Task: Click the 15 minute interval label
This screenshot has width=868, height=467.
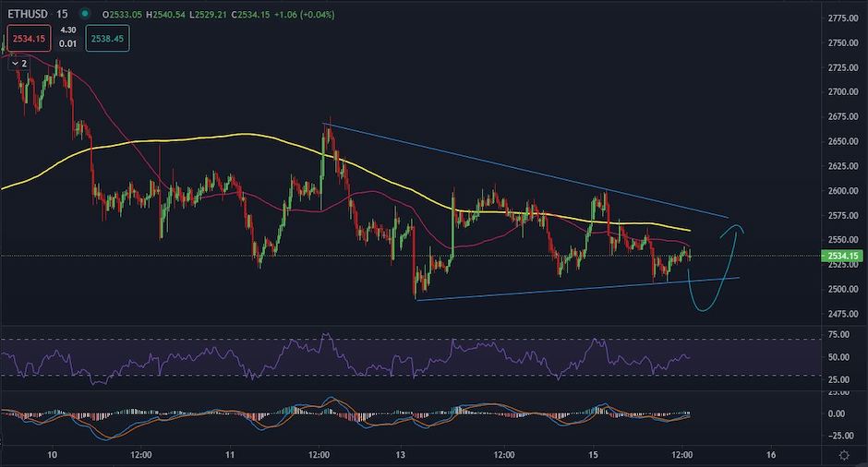Action: click(x=62, y=14)
